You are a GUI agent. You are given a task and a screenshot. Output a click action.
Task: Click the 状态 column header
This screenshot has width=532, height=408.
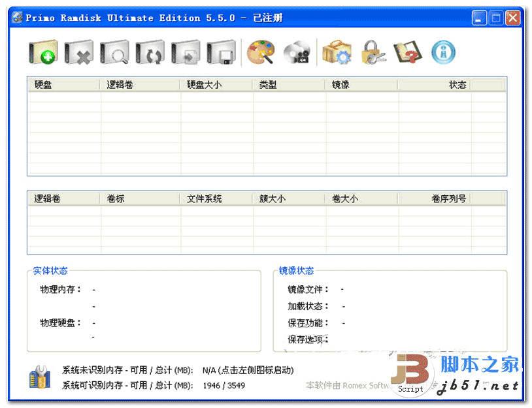click(435, 85)
